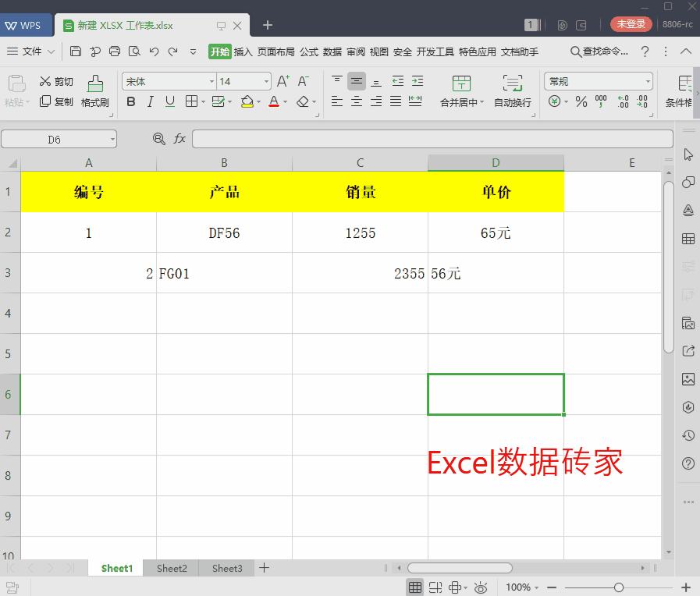The height and width of the screenshot is (596, 700).
Task: Open the borders dropdown arrow
Action: [x=203, y=102]
